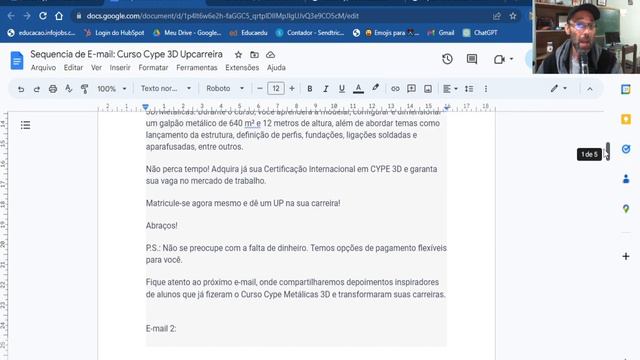Open the Texto normal style dropdown
This screenshot has width=640, height=360.
click(166, 89)
